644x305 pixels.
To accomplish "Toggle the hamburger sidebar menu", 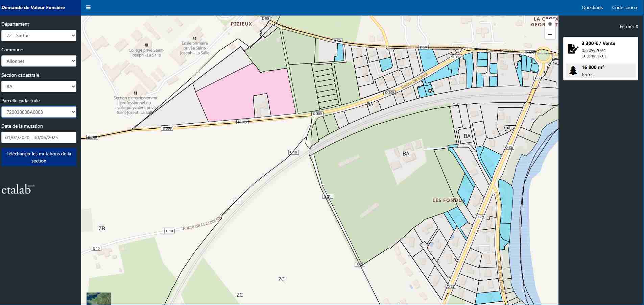I will point(88,7).
